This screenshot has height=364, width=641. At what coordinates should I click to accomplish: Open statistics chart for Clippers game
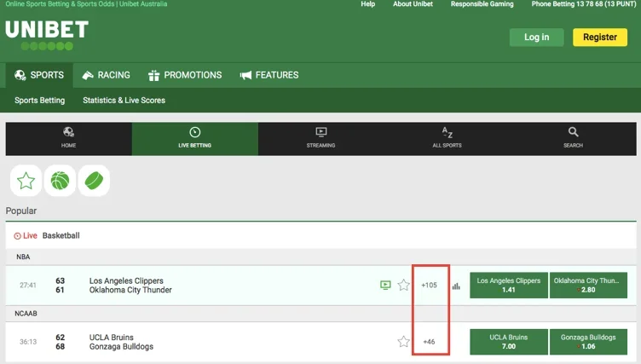(456, 286)
